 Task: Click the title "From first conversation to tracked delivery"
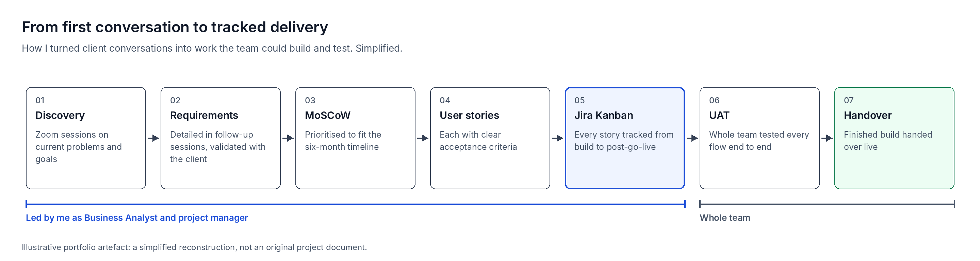point(175,27)
